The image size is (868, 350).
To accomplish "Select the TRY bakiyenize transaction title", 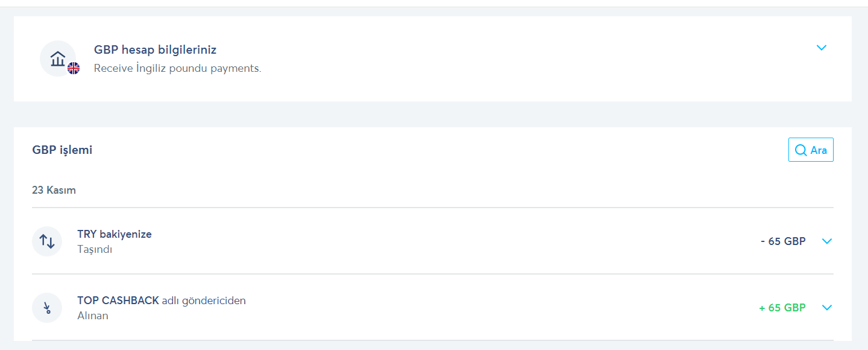I will [x=115, y=234].
